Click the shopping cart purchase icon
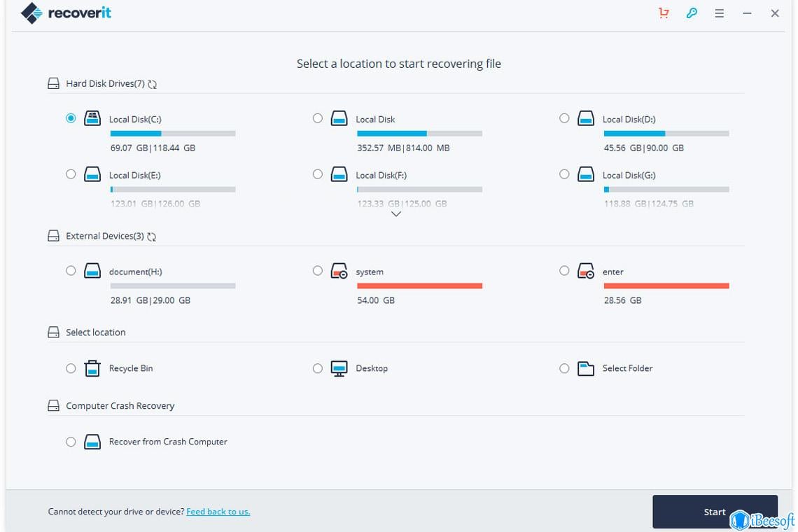Screen dimensions: 798x532 (664, 13)
